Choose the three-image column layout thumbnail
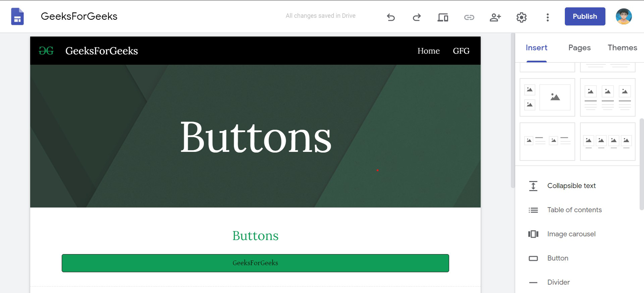 pyautogui.click(x=607, y=97)
